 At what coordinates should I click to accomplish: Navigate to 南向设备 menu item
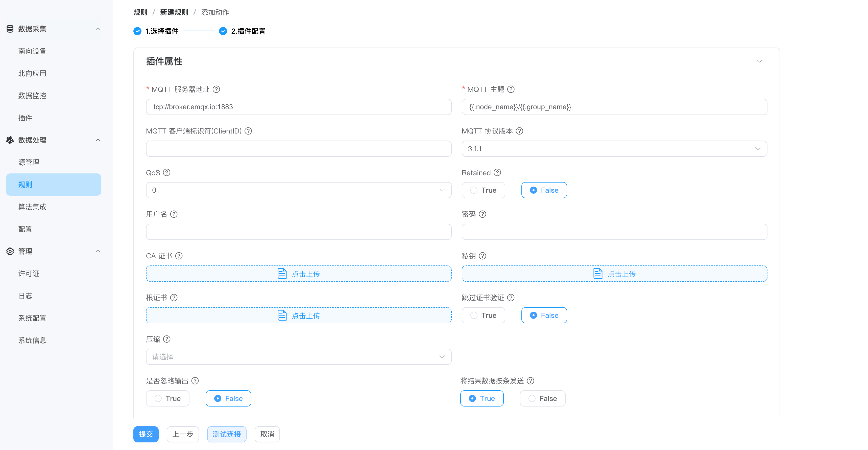tap(32, 51)
